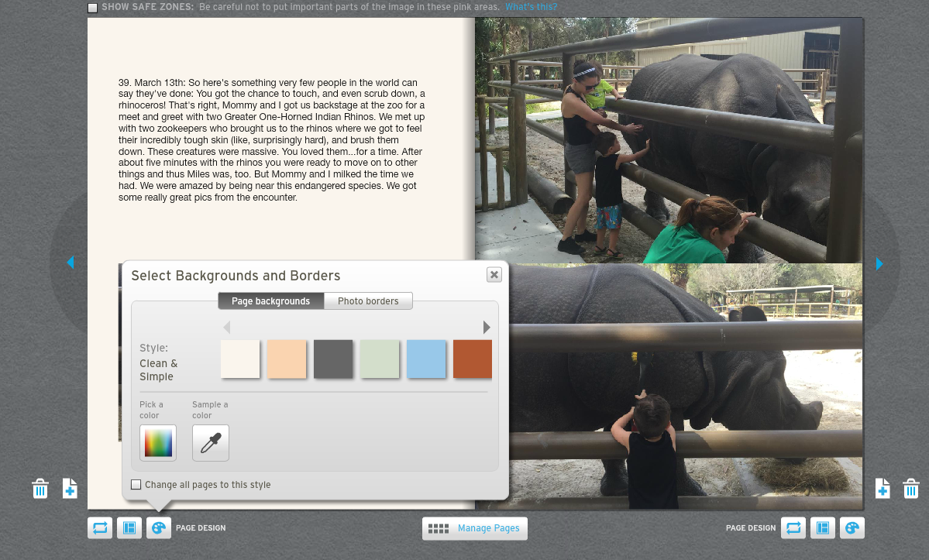Open the Manage Pages button
The image size is (929, 560).
475,528
